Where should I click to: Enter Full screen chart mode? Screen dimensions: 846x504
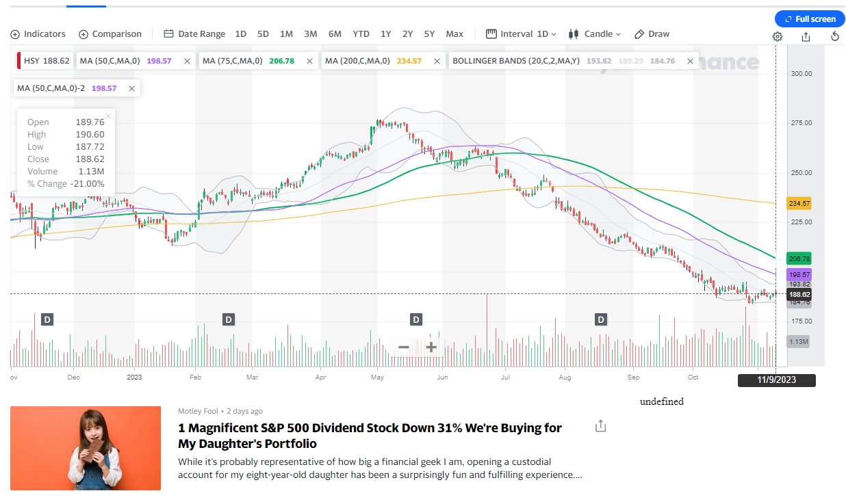pyautogui.click(x=810, y=19)
